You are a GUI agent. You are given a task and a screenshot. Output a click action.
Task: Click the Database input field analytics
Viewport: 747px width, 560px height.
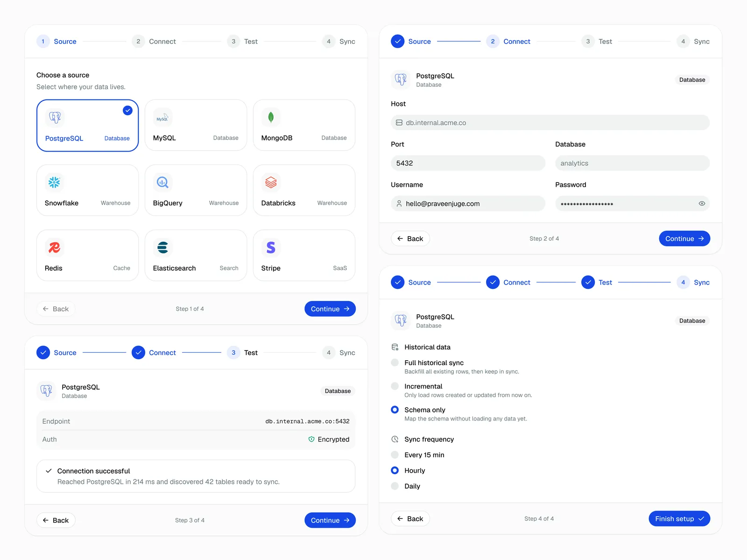[x=632, y=163]
